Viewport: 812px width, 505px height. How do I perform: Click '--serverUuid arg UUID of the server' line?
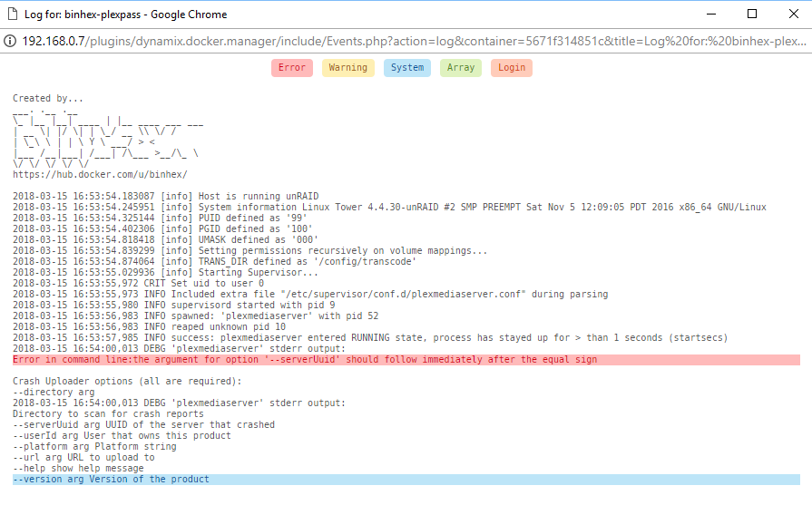coord(144,425)
